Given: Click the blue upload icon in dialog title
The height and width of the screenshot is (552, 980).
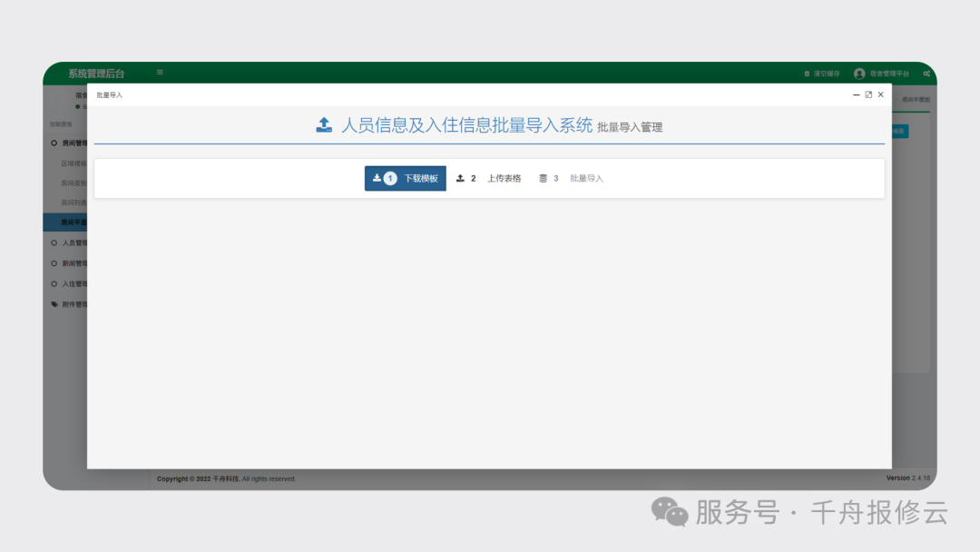Looking at the screenshot, I should [325, 124].
